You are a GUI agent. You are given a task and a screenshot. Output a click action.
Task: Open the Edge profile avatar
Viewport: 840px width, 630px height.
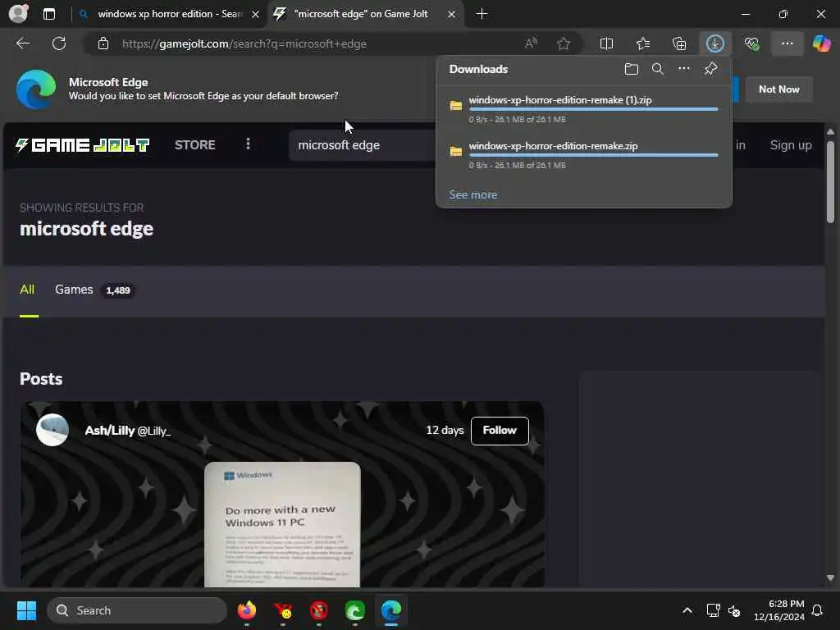(x=18, y=13)
